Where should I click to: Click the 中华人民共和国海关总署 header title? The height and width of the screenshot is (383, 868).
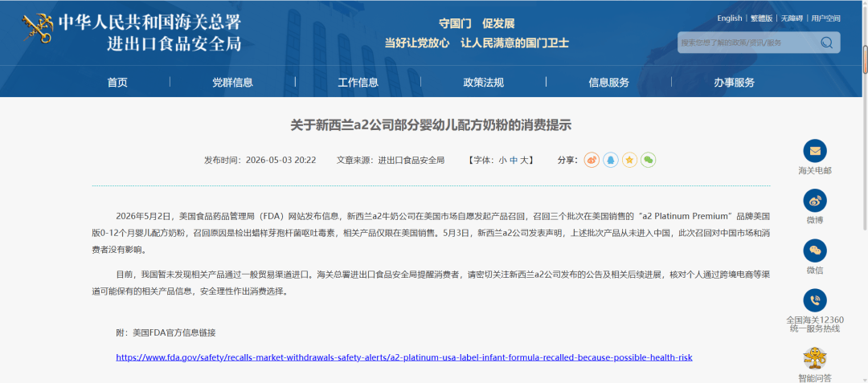(x=149, y=22)
